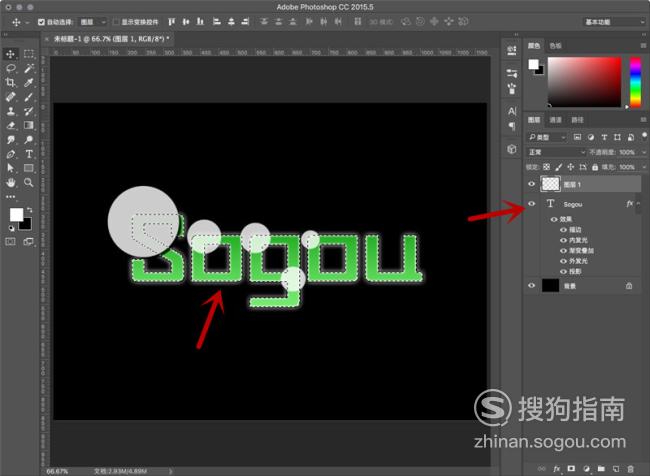Select the Clone Stamp tool
Image resolution: width=650 pixels, height=476 pixels.
pos(10,111)
